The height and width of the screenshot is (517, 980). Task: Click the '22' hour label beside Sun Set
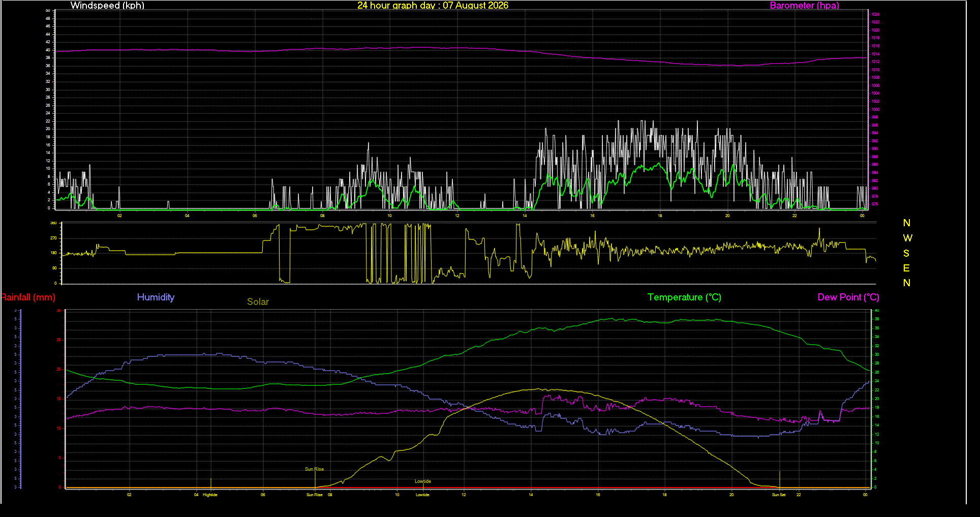[799, 495]
